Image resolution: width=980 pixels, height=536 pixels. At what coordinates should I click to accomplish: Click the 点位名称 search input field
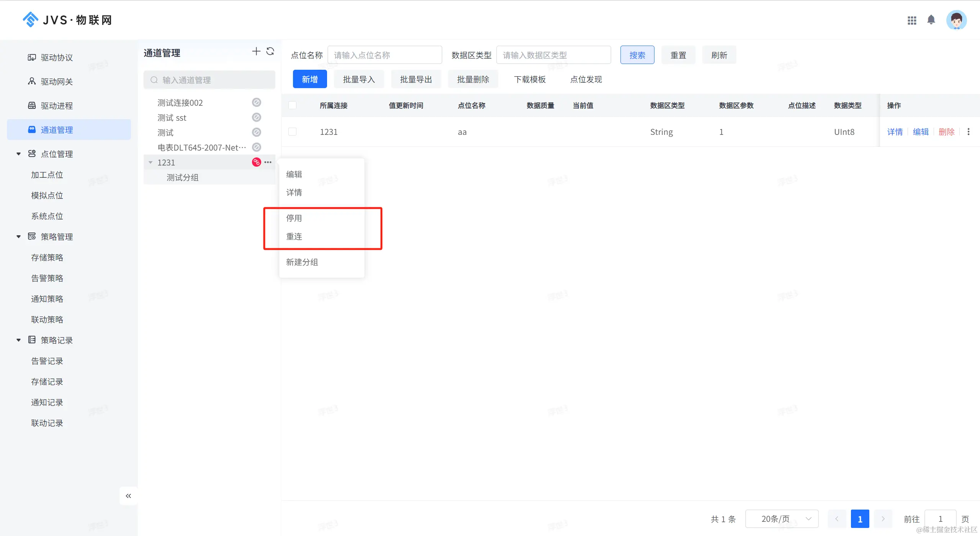(x=384, y=55)
